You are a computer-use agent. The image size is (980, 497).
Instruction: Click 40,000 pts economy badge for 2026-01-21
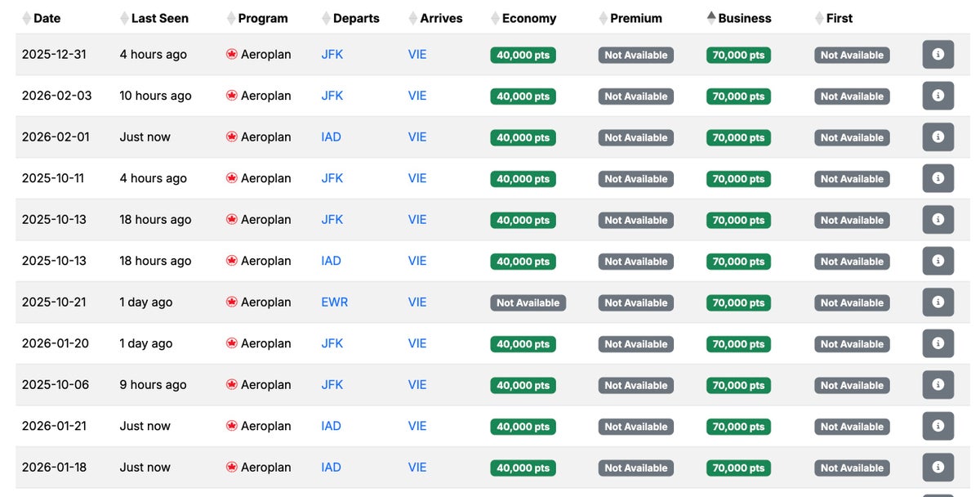[523, 427]
